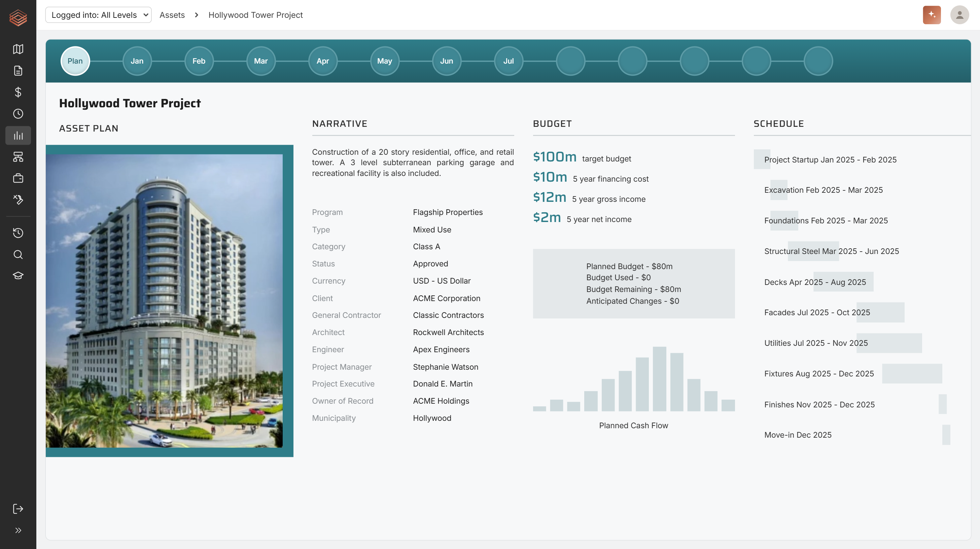Click the app logo at top left
This screenshot has width=980, height=549.
tap(18, 18)
